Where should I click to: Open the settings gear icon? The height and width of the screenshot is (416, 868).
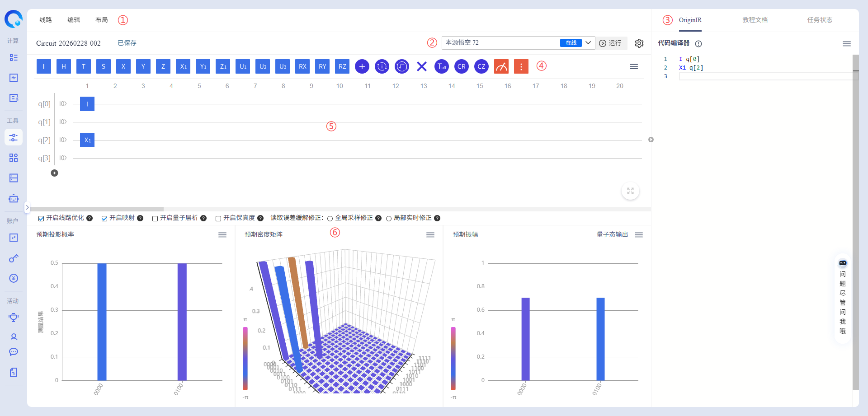(x=639, y=43)
